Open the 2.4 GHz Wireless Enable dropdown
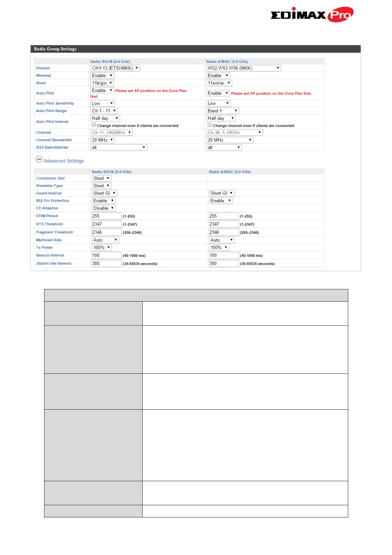The height and width of the screenshot is (555, 392). click(x=102, y=76)
